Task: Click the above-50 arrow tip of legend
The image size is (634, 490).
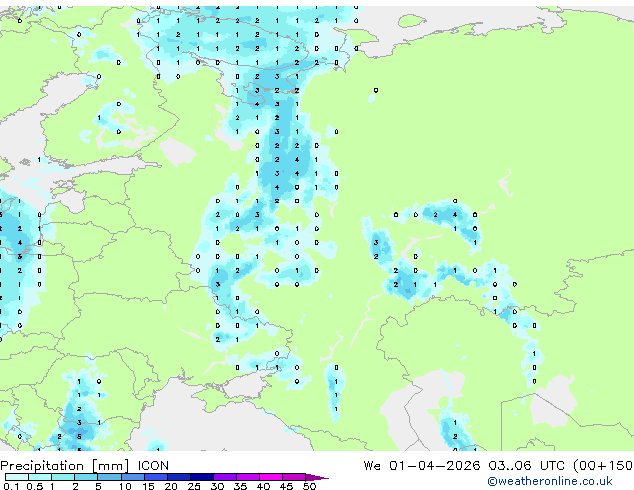Action: [x=317, y=477]
